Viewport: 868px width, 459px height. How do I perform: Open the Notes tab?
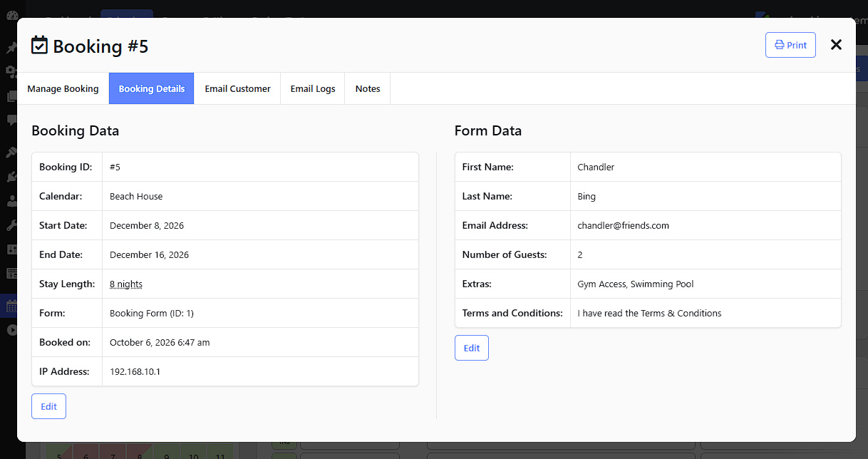368,89
